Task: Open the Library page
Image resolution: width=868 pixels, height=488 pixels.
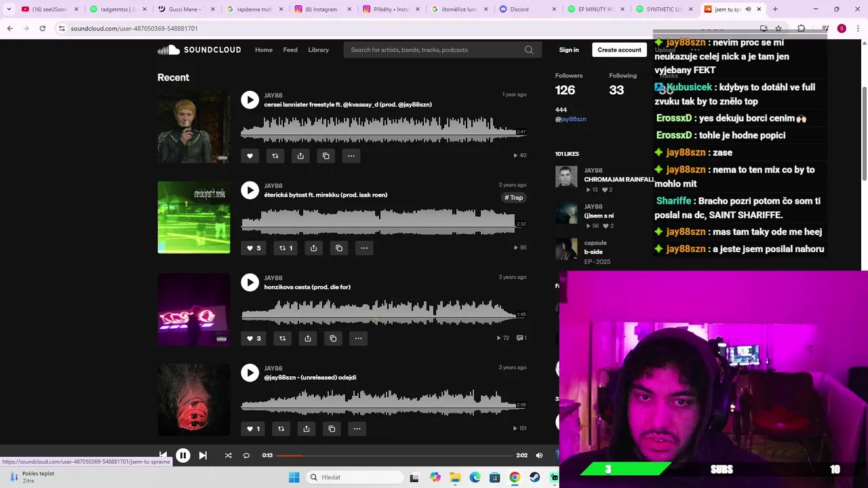Action: click(318, 49)
